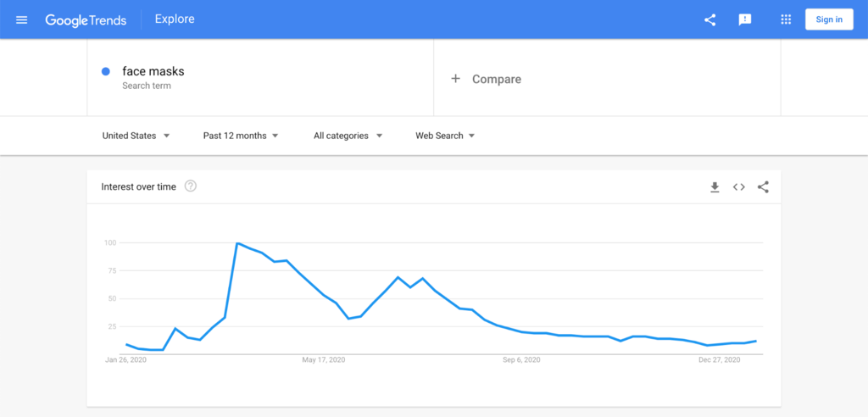Click the plus icon beside Compare
Viewport: 868px width, 417px height.
(x=455, y=79)
